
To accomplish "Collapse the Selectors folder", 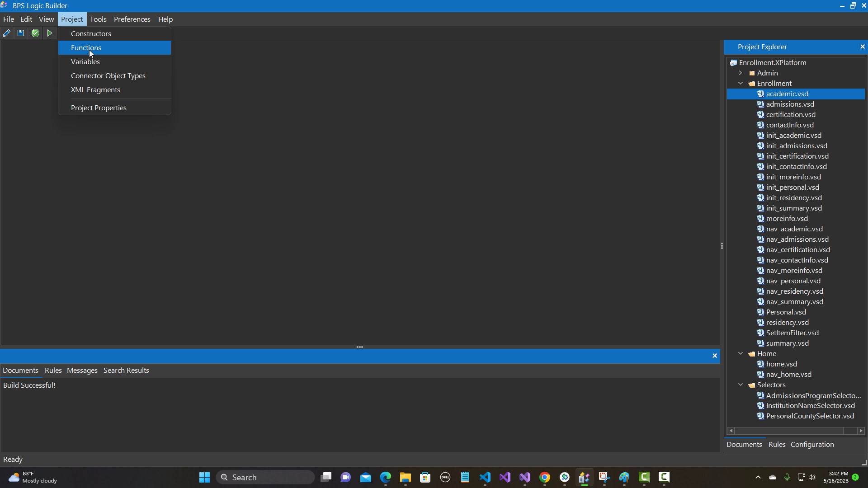I will (x=741, y=385).
